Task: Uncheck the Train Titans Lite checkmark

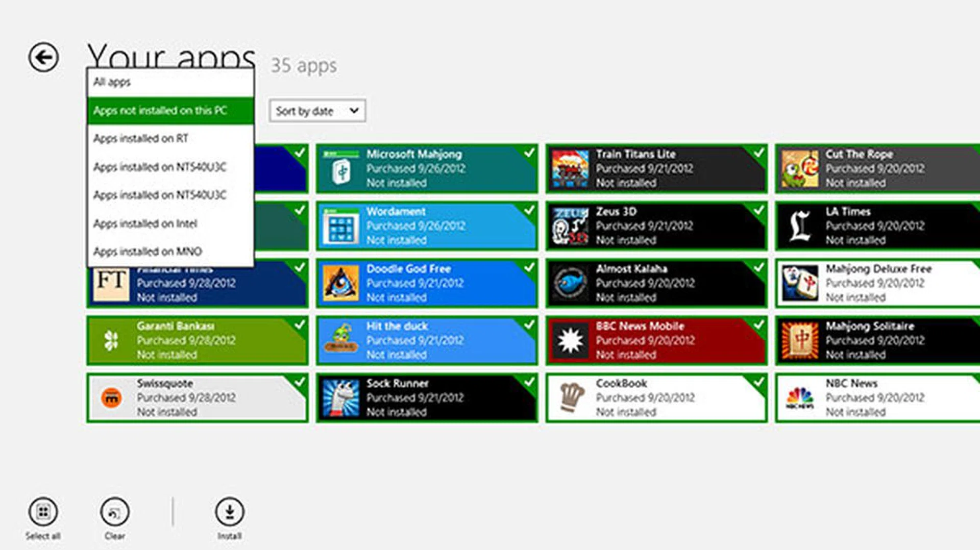Action: [758, 153]
